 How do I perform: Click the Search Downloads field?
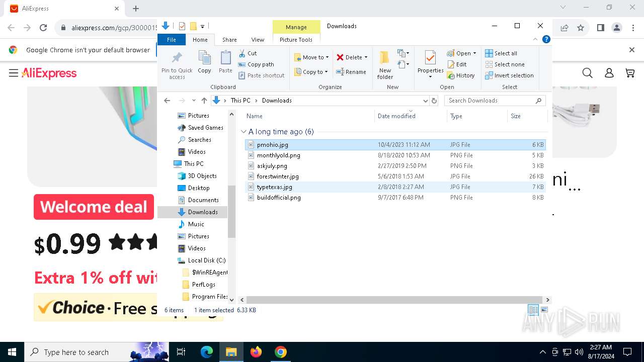(x=495, y=101)
